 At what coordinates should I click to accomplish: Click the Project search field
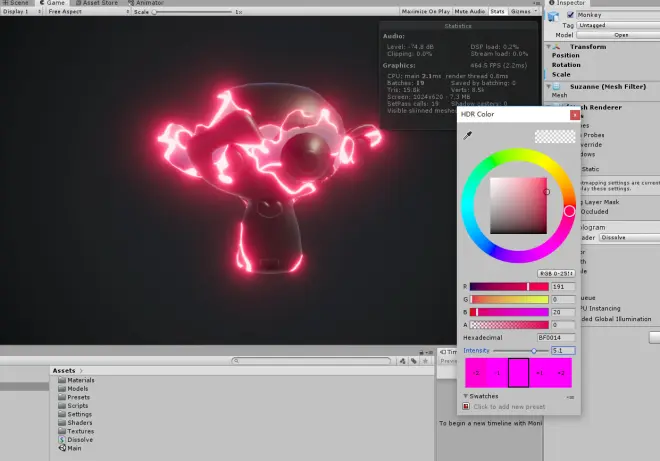coord(311,361)
